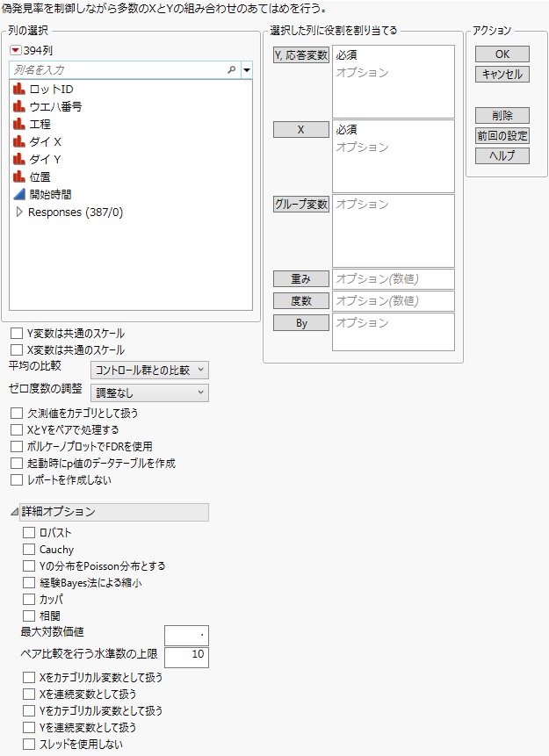Click the search magnifier icon in column filter
The image size is (549, 756).
click(x=232, y=70)
